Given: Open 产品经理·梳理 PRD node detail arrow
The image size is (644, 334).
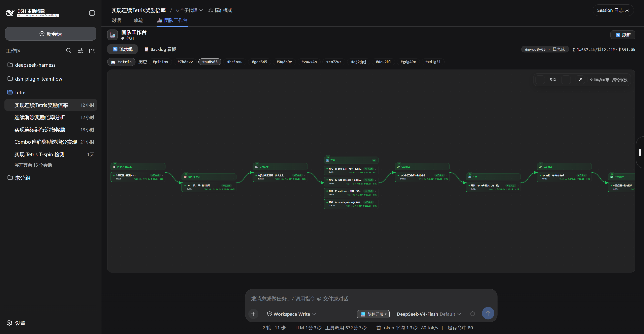Looking at the screenshot, I should pos(162,175).
